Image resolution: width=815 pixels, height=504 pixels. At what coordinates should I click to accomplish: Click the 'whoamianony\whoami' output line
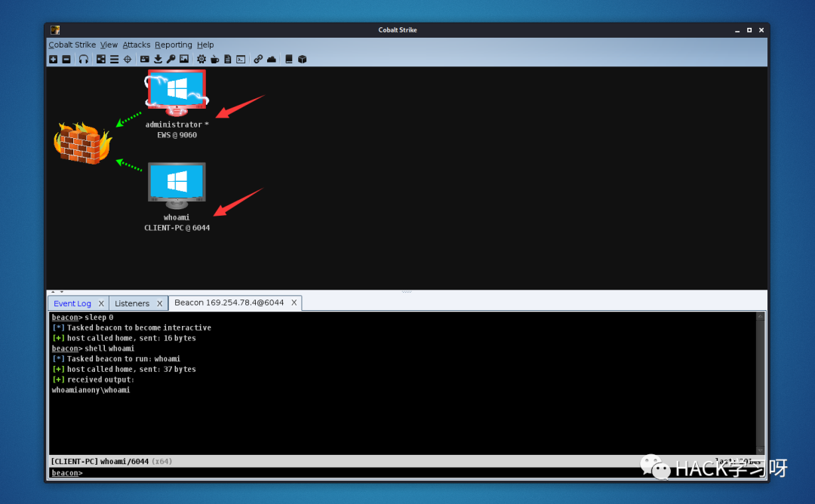point(91,389)
